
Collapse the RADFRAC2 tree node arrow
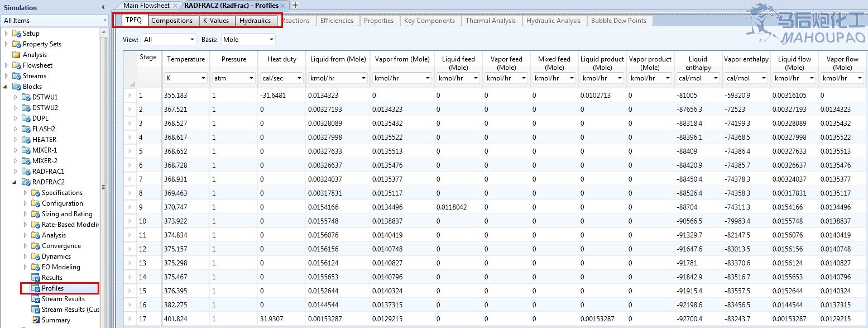click(16, 182)
